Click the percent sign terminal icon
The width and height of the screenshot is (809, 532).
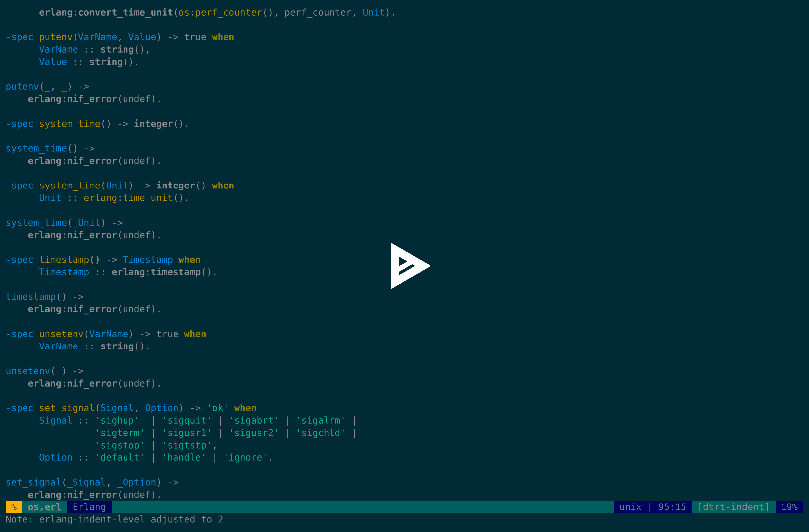pos(13,507)
